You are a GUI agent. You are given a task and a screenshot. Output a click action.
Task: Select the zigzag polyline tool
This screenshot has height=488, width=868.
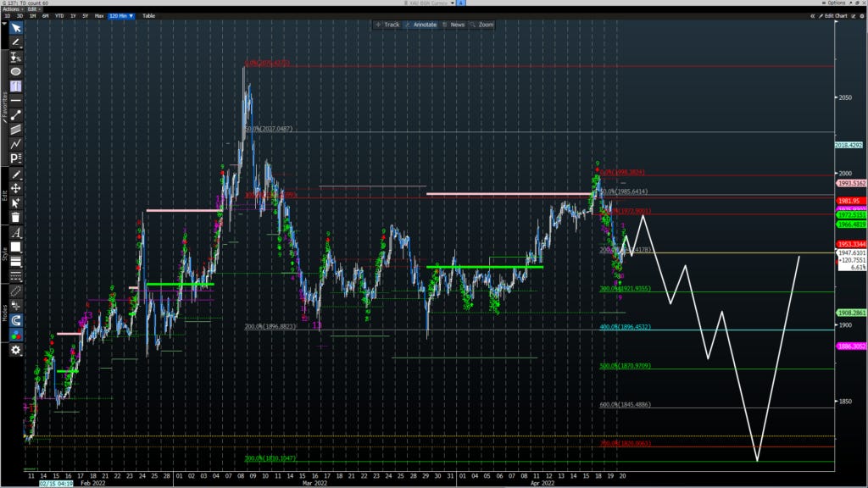tap(16, 144)
